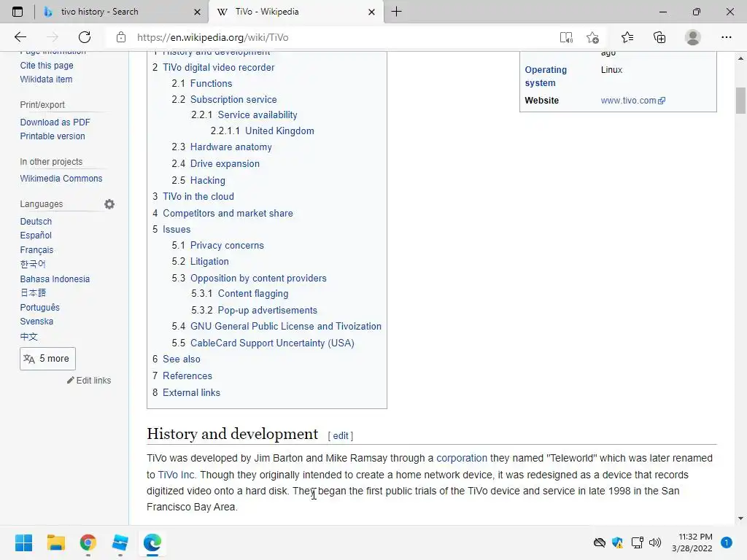Open the tab actions menu icon
This screenshot has width=747, height=560.
click(18, 12)
